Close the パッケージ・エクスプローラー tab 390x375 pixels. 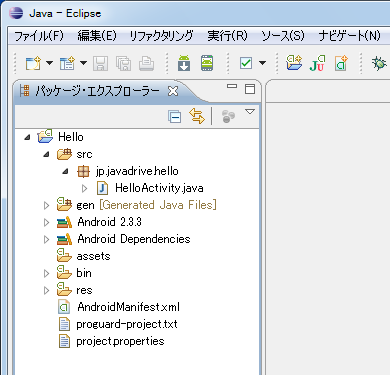[x=173, y=91]
